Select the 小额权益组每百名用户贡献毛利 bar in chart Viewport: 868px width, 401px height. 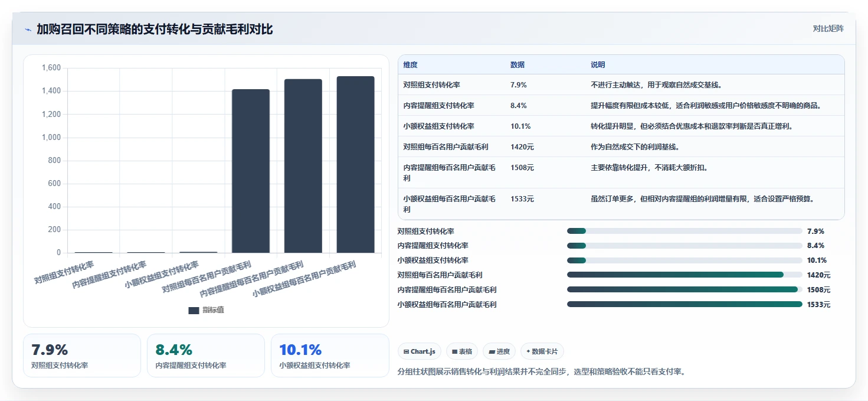tap(355, 165)
